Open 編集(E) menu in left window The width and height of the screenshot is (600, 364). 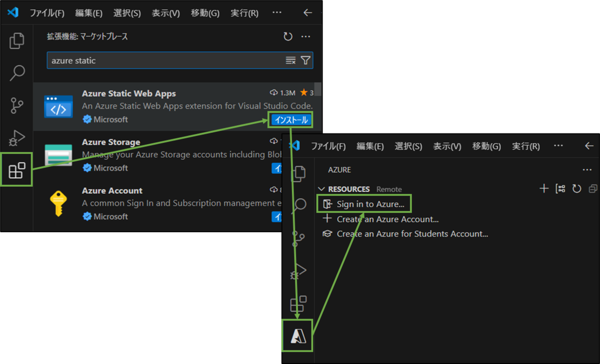pos(89,13)
